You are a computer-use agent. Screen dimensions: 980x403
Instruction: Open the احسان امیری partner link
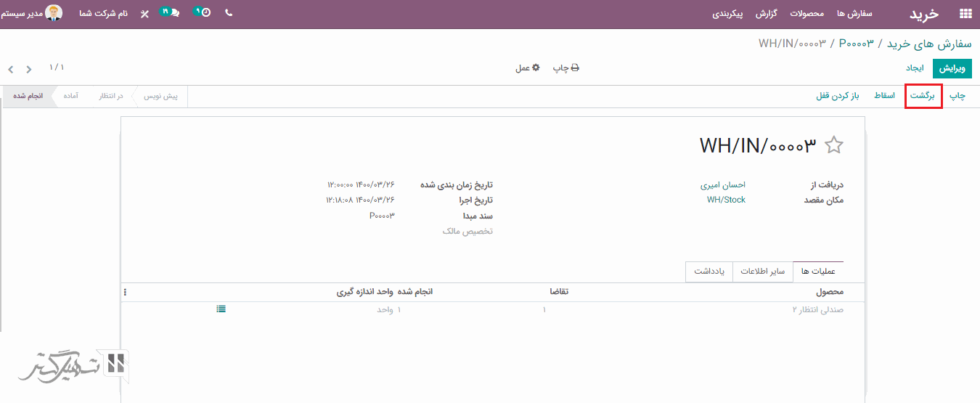722,185
